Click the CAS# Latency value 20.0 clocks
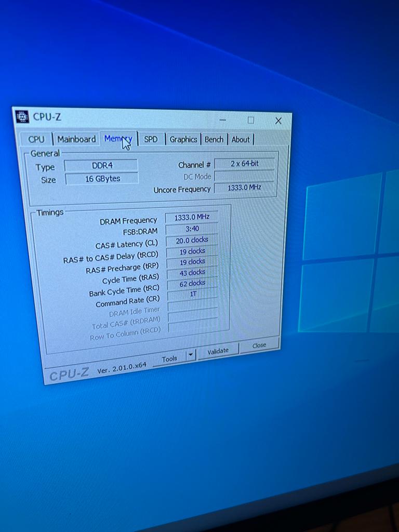 click(x=192, y=240)
